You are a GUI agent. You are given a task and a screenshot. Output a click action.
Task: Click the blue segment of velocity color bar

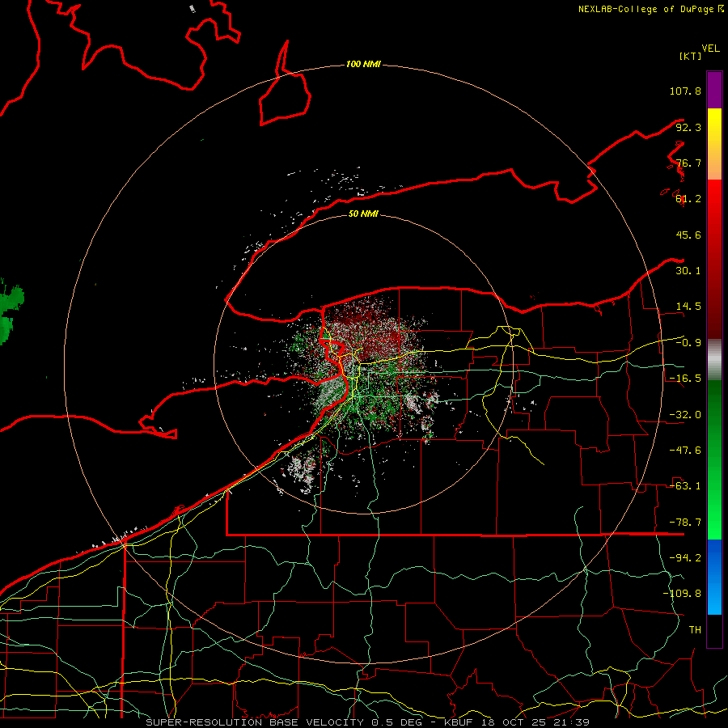point(714,577)
